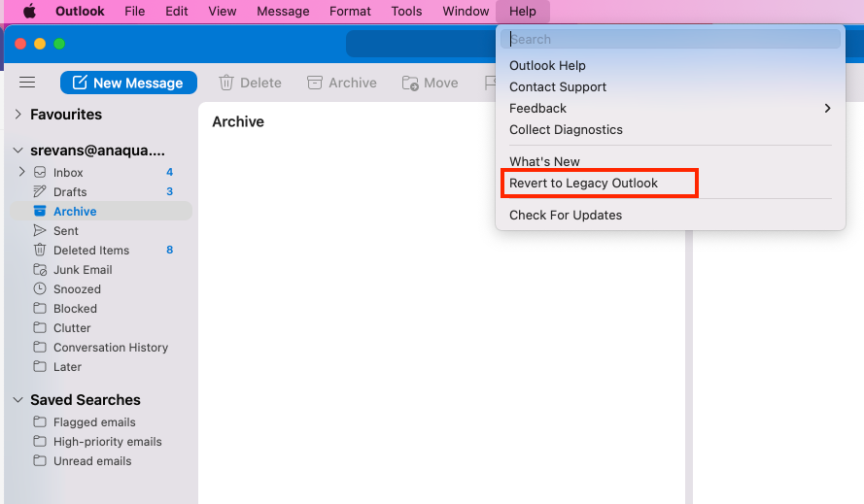
Task: Select the Junk Email folder label
Action: 83,269
